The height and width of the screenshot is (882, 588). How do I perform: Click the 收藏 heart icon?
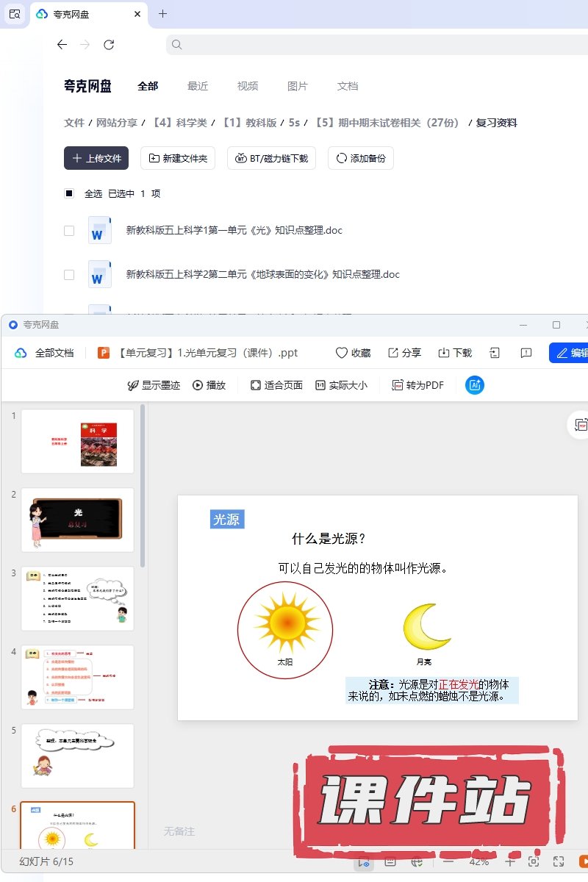[353, 353]
